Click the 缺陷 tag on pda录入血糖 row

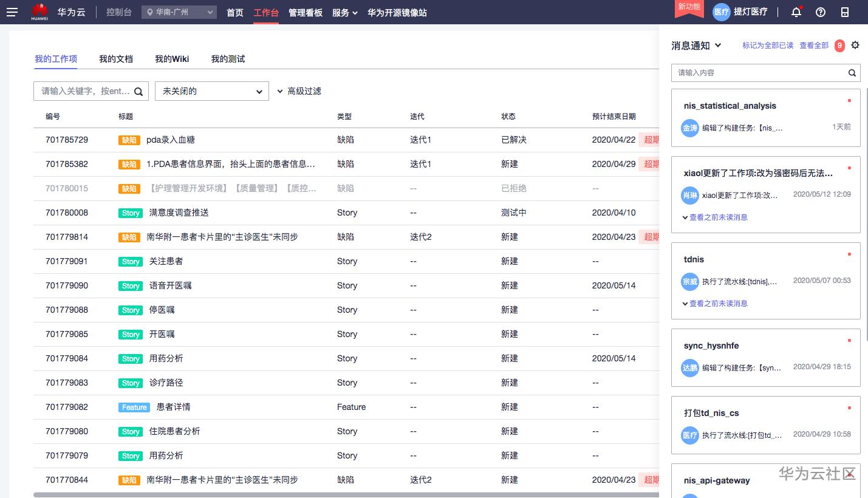point(129,140)
